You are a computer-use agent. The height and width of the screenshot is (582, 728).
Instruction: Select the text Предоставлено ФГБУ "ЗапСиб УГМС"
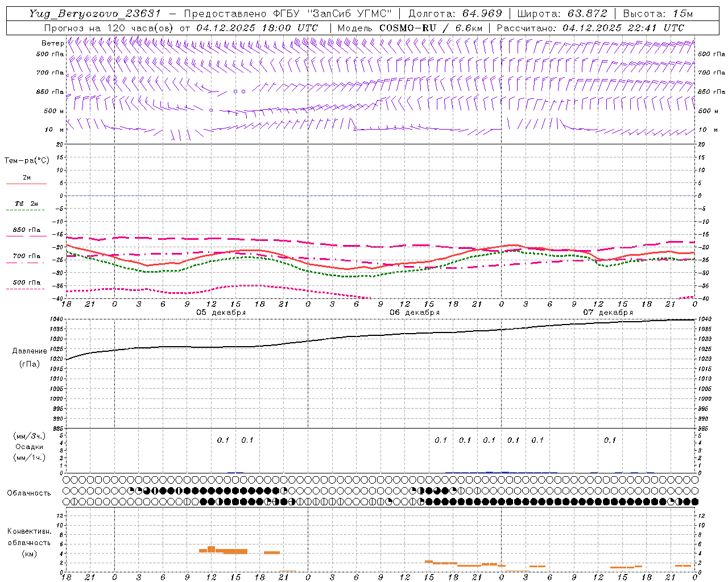tap(288, 14)
